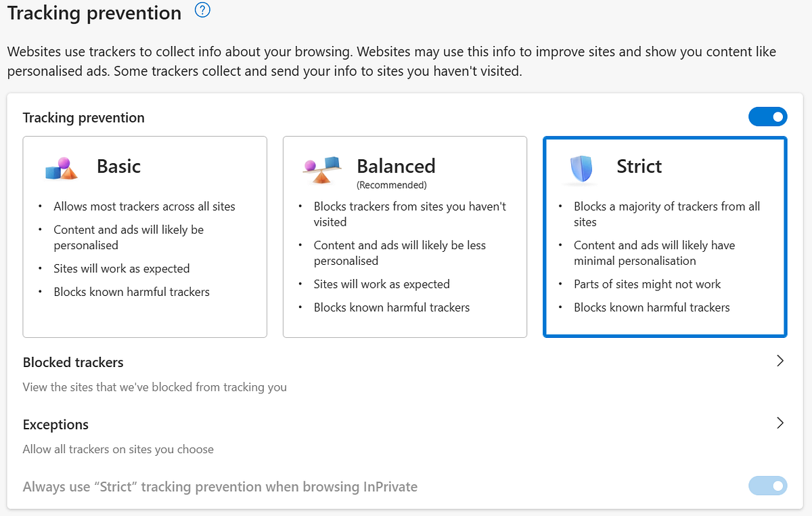Click the Recommended label under Balanced
Image resolution: width=812 pixels, height=516 pixels.
tap(392, 185)
